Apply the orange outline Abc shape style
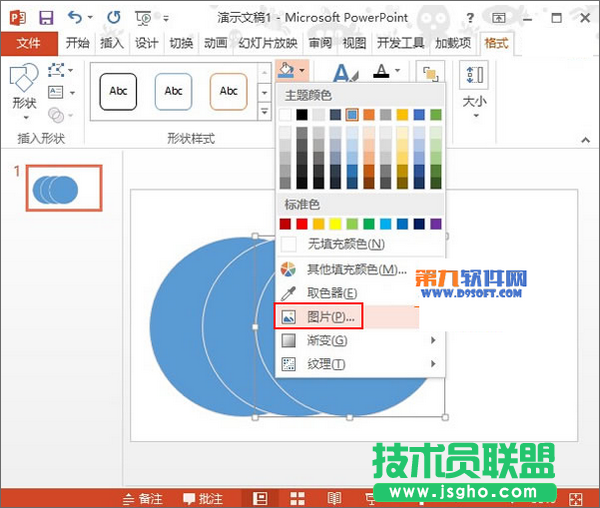The width and height of the screenshot is (600, 508). 228,92
